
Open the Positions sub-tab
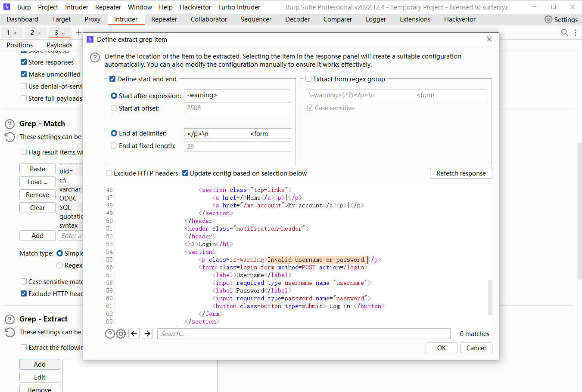coord(20,45)
